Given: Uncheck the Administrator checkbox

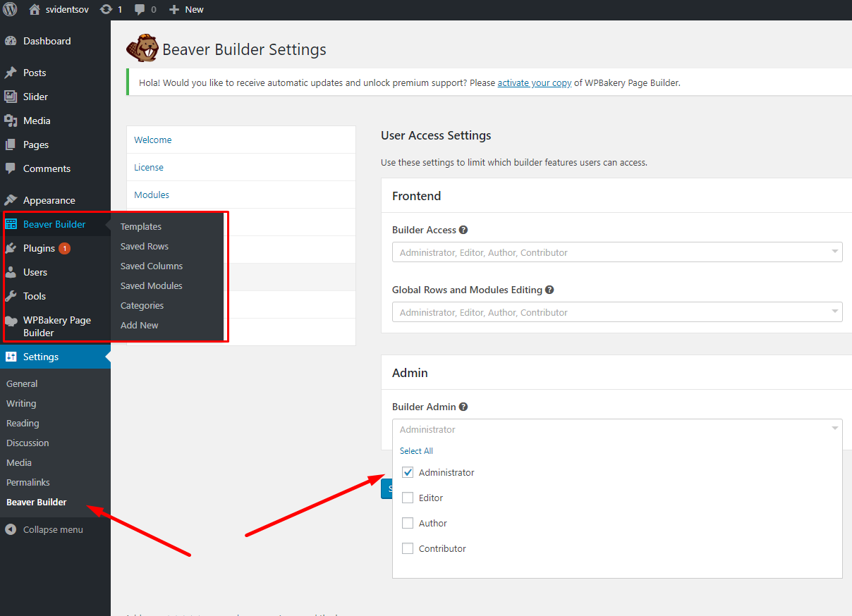Looking at the screenshot, I should pos(408,472).
